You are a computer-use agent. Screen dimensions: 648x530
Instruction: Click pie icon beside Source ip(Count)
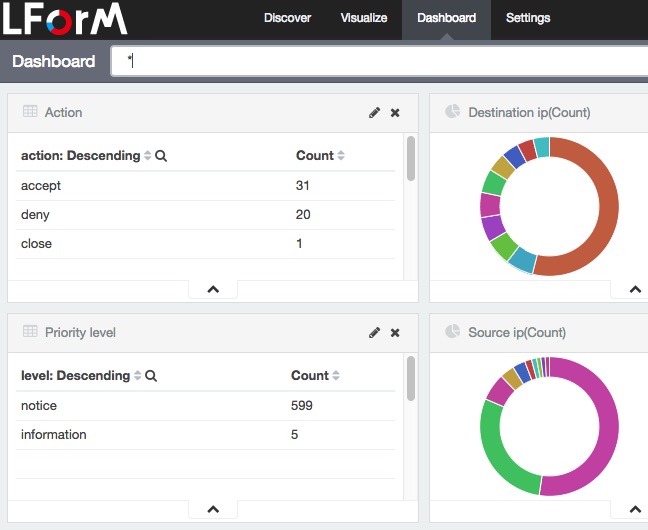pos(453,331)
